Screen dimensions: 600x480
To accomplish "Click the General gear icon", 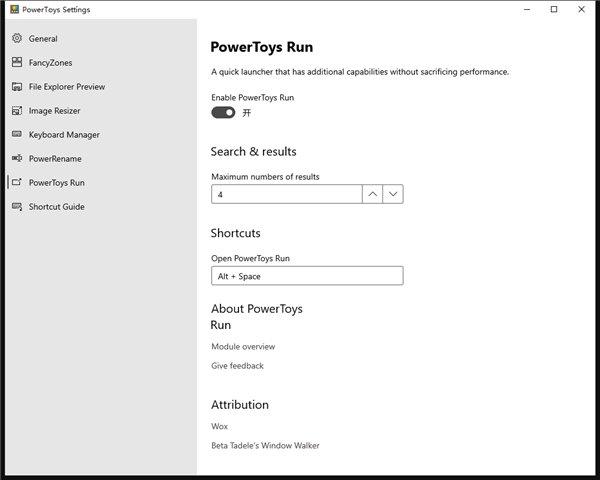I will pos(17,38).
